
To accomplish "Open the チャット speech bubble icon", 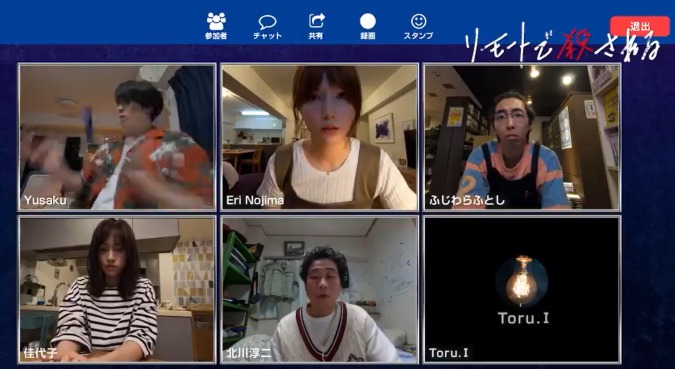I will coord(267,22).
